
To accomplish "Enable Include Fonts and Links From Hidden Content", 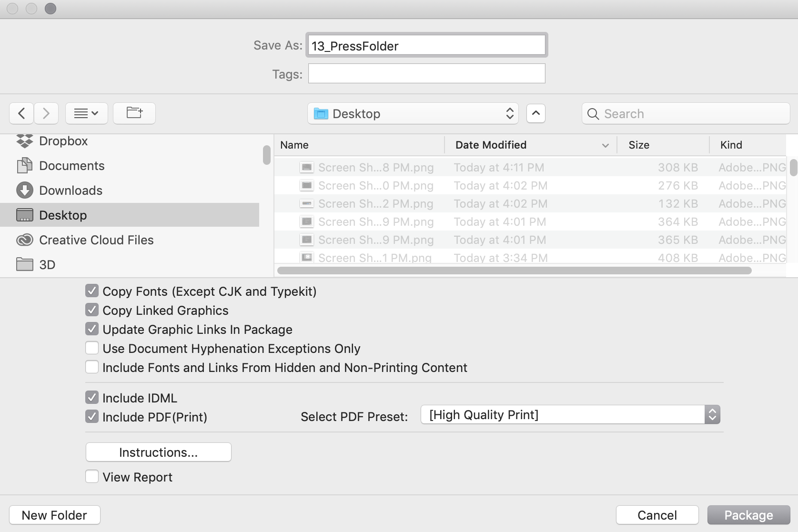I will (92, 367).
